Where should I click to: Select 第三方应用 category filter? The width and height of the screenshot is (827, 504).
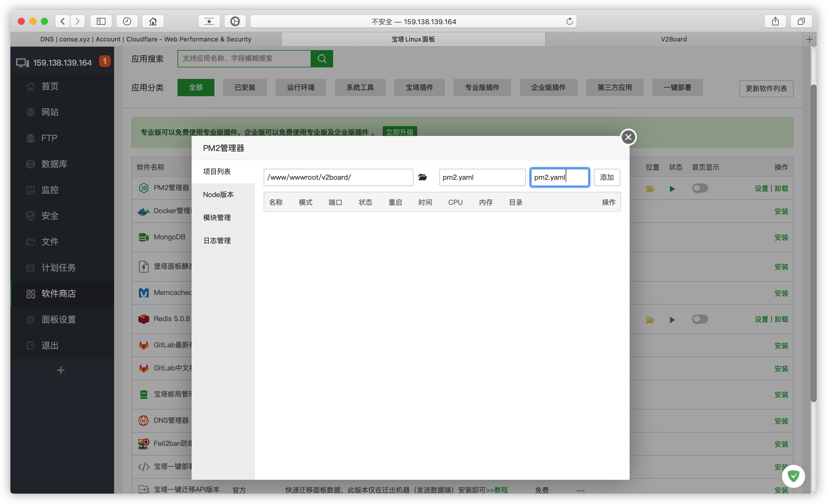tap(615, 88)
